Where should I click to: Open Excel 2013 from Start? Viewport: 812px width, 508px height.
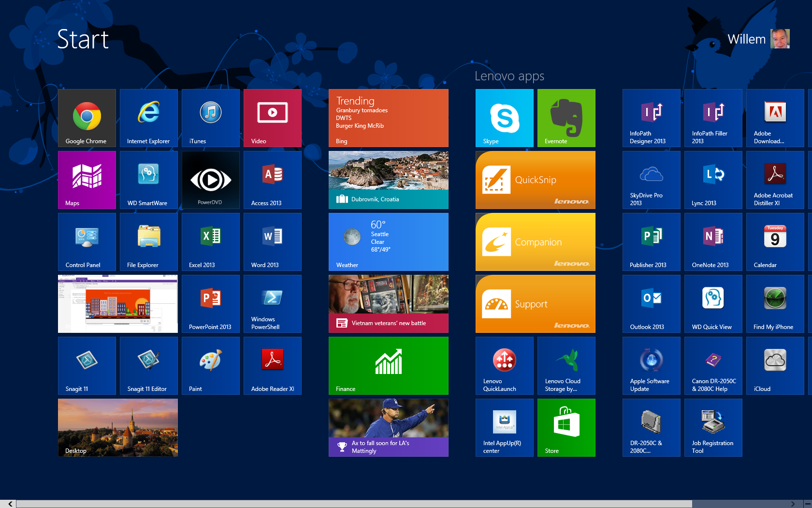click(211, 242)
